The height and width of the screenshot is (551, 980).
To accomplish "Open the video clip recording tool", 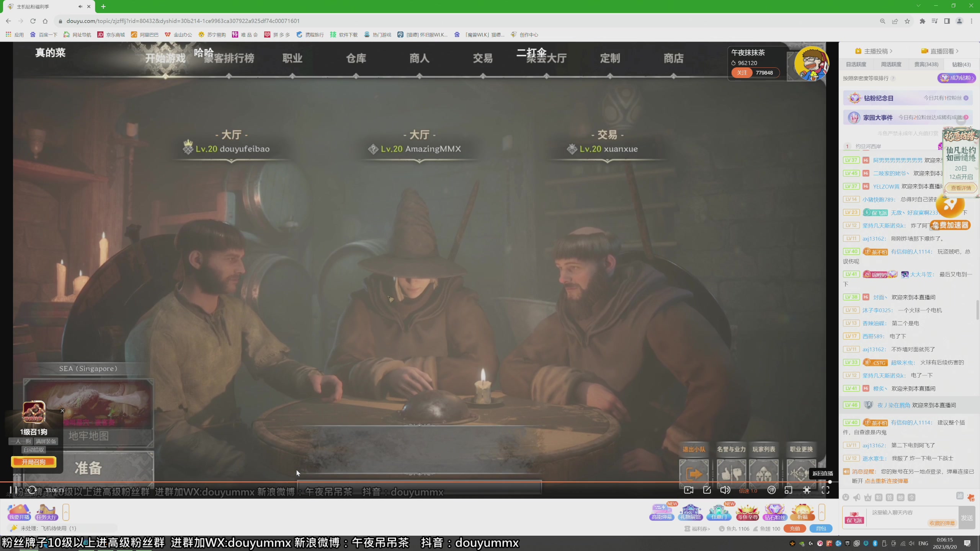I will click(x=688, y=490).
